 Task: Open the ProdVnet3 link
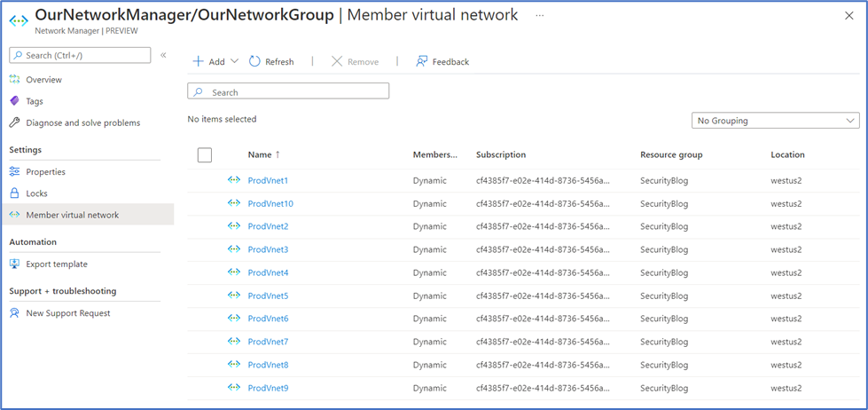269,249
